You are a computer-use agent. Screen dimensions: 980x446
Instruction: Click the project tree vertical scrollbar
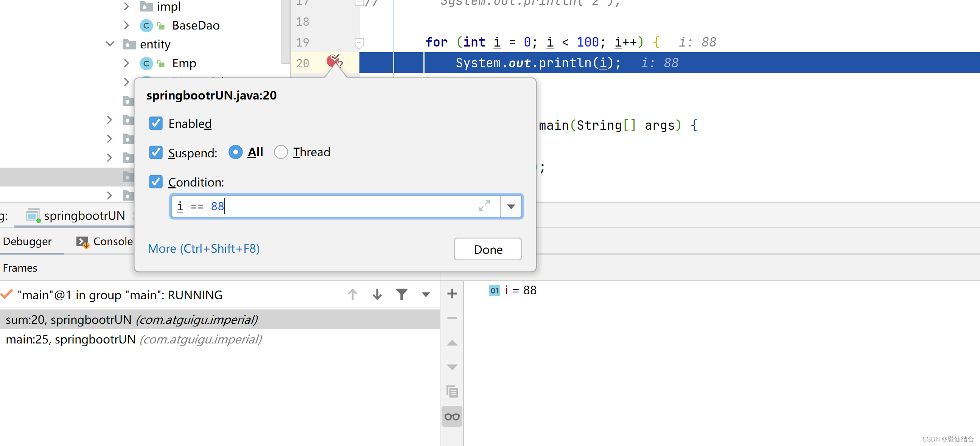click(x=285, y=32)
